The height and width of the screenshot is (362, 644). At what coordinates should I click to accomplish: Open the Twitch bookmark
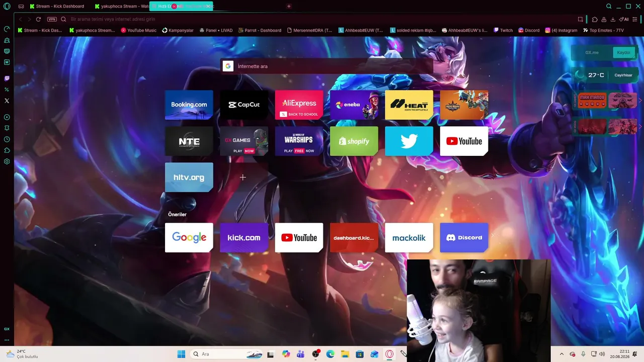[503, 30]
